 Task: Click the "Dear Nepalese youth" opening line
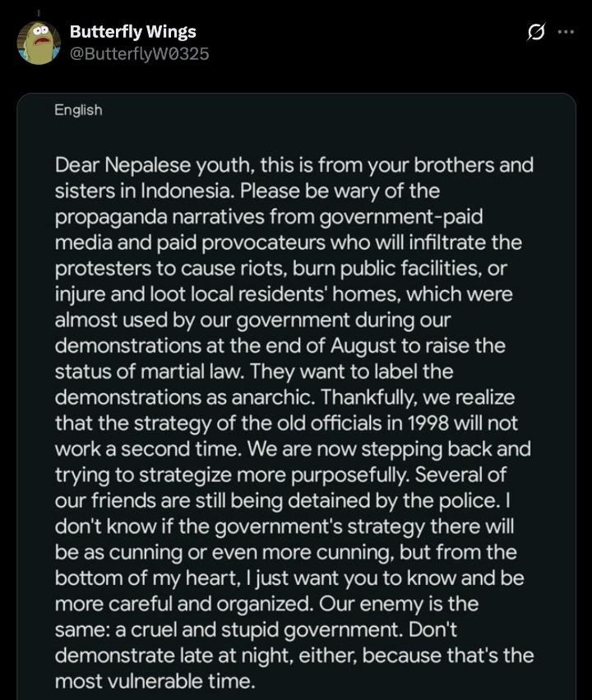point(294,165)
